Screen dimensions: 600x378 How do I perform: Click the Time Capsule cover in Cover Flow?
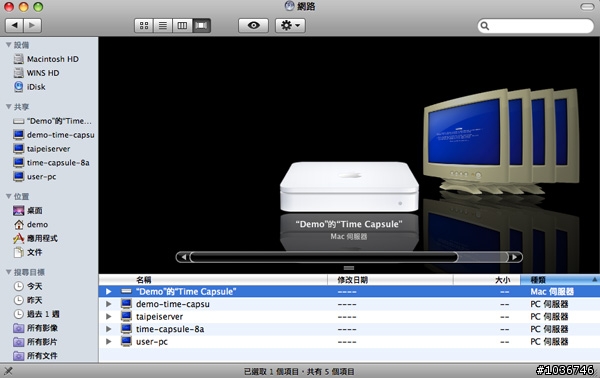click(349, 186)
